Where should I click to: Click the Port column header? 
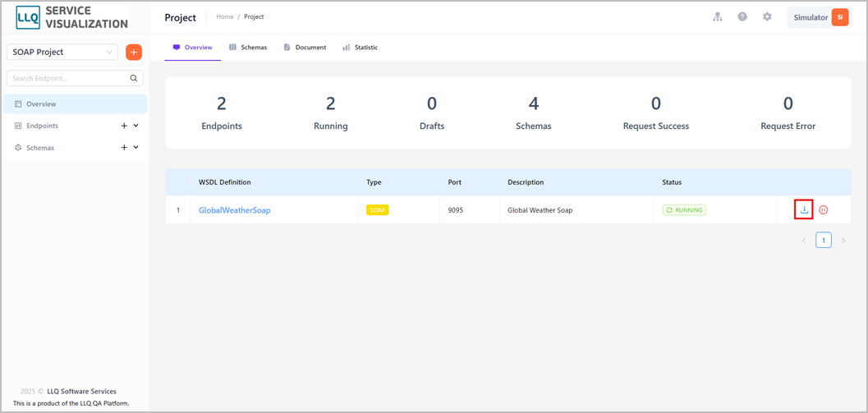coord(454,182)
